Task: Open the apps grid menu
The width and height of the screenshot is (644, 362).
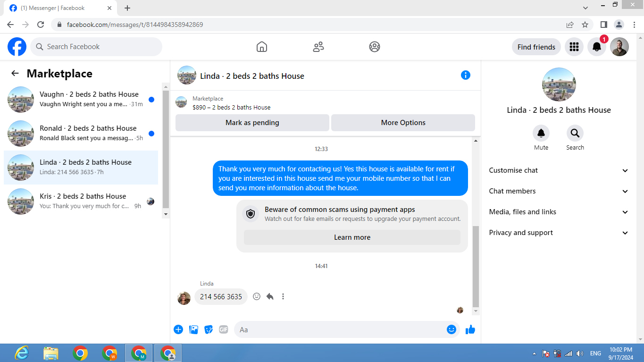Action: coord(574,47)
